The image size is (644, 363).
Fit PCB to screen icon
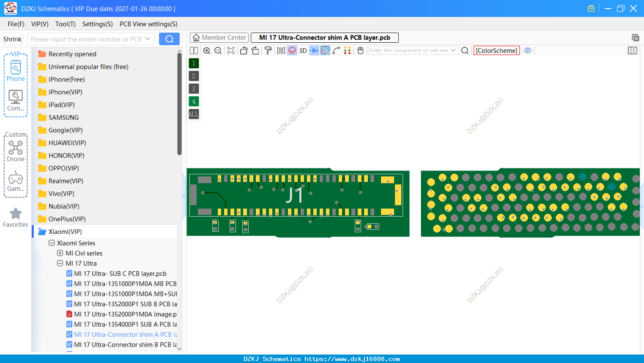231,50
